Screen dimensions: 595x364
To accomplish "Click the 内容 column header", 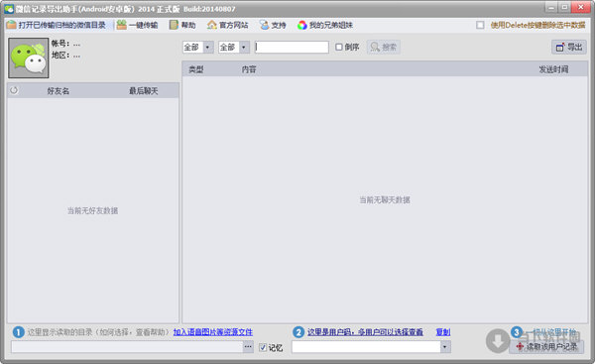I will [x=249, y=69].
